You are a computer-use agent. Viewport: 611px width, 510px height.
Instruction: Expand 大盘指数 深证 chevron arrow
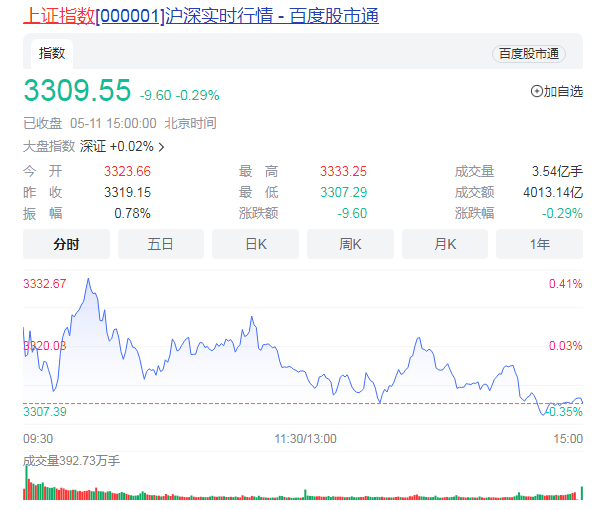pos(162,147)
